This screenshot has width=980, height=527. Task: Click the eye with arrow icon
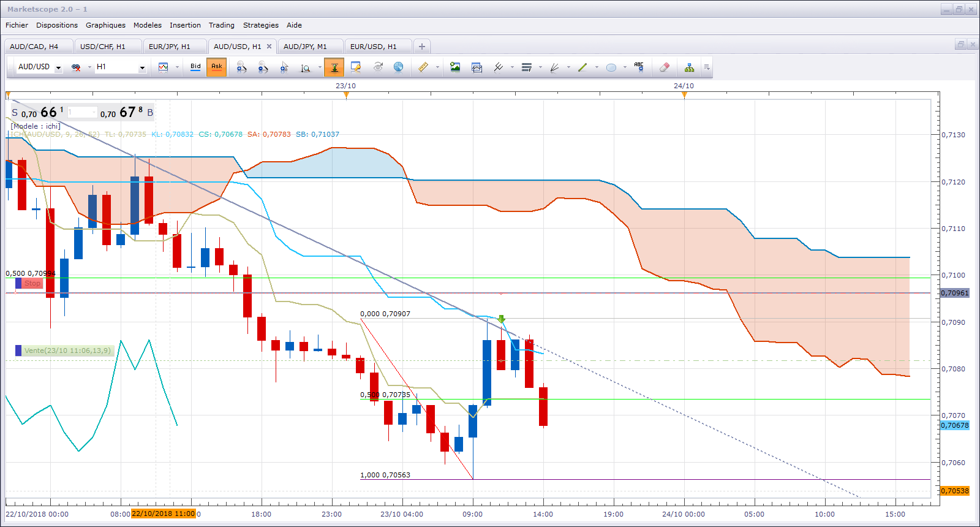[x=377, y=67]
